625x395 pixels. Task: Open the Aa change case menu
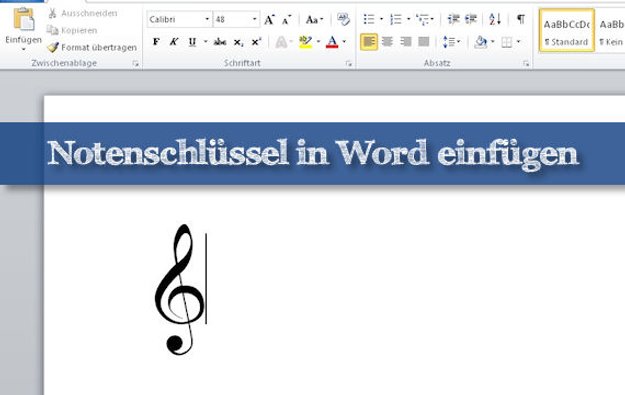point(314,19)
